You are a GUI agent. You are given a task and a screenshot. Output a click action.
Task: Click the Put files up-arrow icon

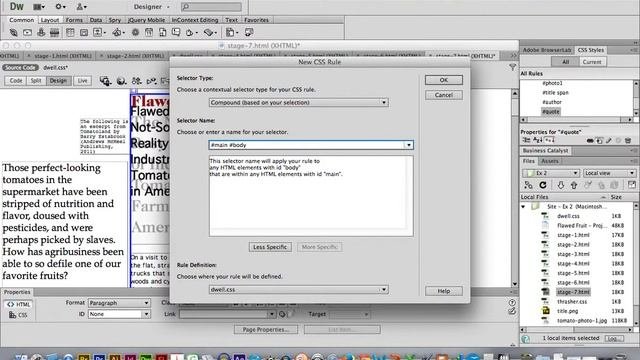tap(574, 185)
